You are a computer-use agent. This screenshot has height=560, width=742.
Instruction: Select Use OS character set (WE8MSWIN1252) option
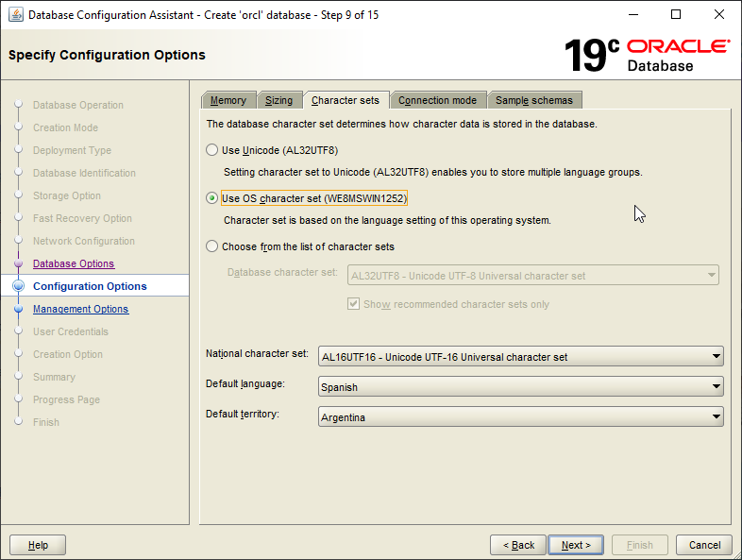(211, 198)
